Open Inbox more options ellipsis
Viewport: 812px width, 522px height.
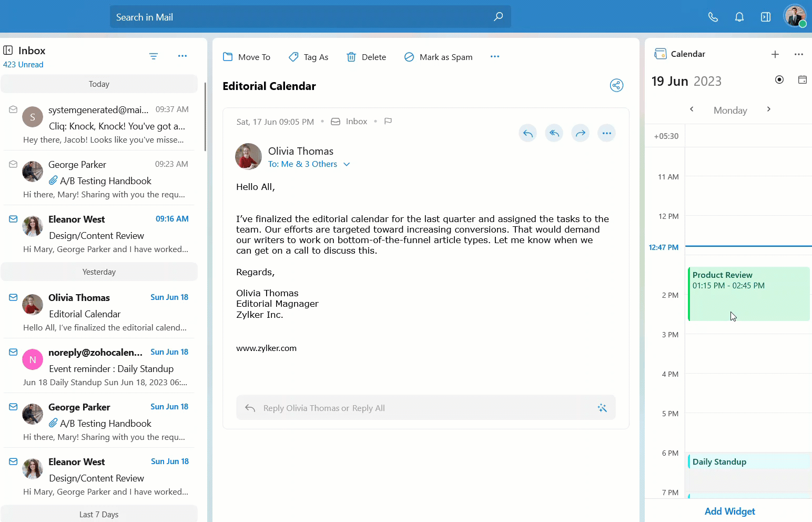click(x=182, y=56)
